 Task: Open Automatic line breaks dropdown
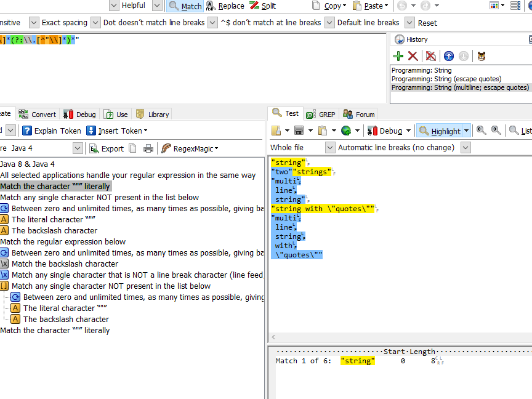[465, 148]
